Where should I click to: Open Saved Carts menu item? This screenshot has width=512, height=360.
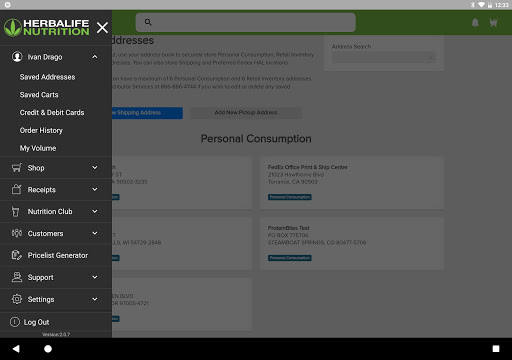(39, 95)
